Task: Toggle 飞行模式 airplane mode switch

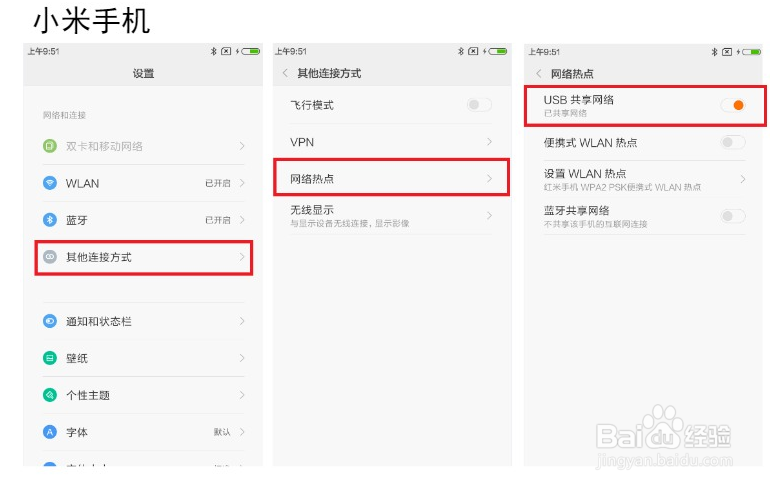Action: tap(479, 105)
